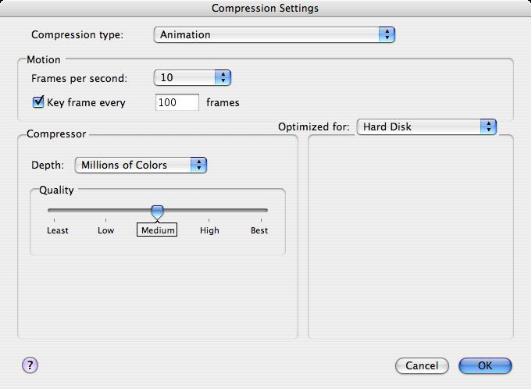Confirm settings with the OK button
The height and width of the screenshot is (390, 532).
pyautogui.click(x=485, y=366)
